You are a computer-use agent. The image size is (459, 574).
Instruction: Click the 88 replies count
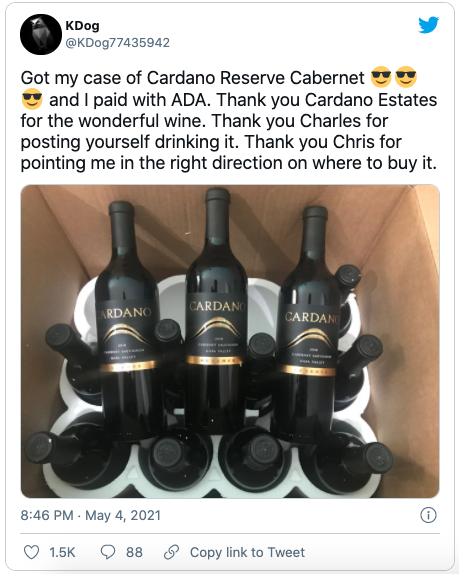(x=134, y=552)
